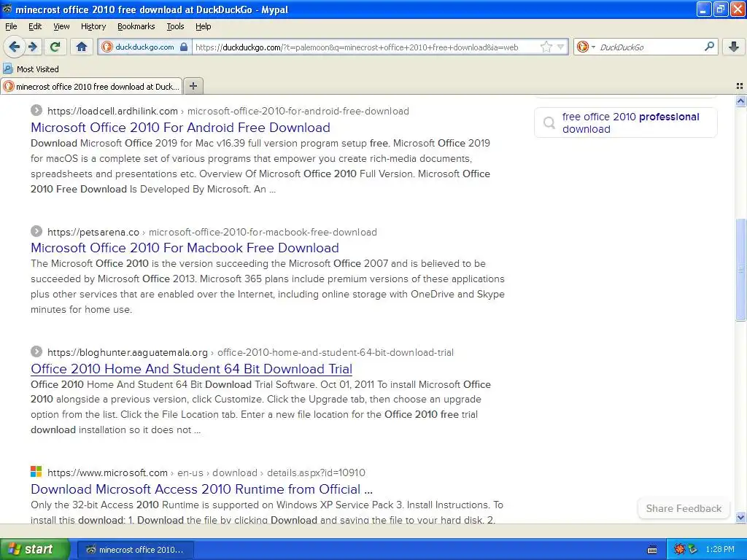
Task: Open the File menu
Action: coord(11,26)
